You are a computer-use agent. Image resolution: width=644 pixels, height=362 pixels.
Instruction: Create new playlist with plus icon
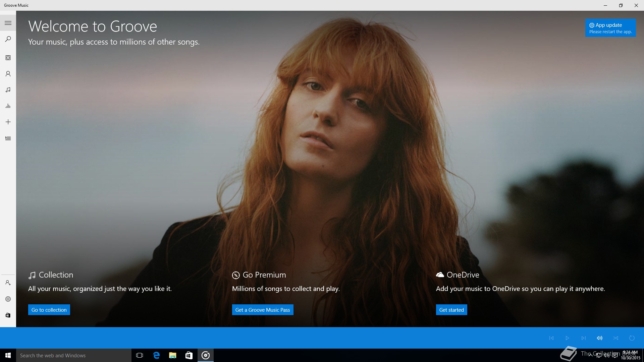click(8, 122)
